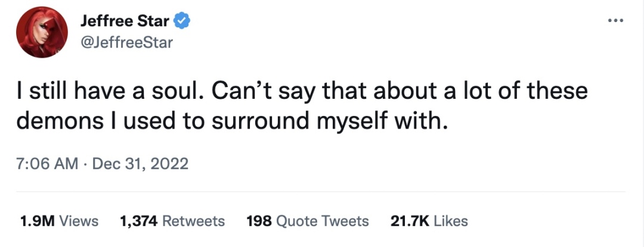Click the blue verified checkmark badge
Screen dimensions: 644x247
pos(181,21)
